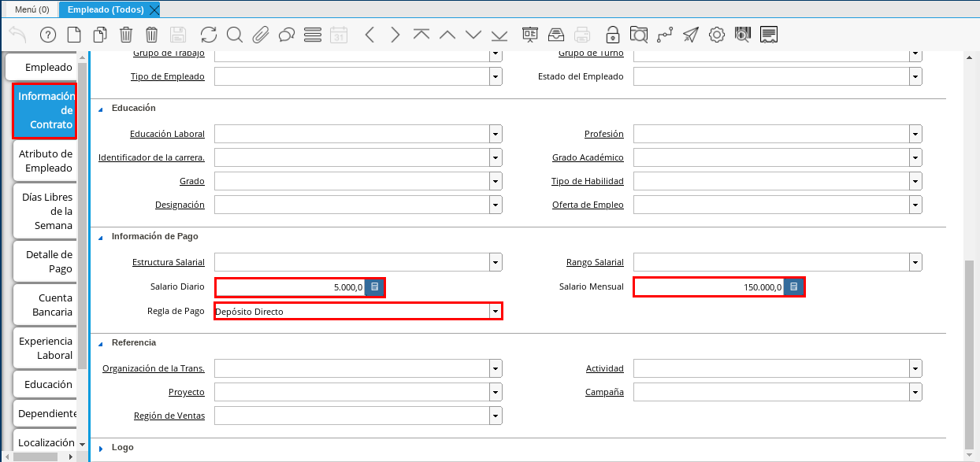Screen dimensions: 980x462
Task: Expand the Logo section
Action: pyautogui.click(x=101, y=448)
